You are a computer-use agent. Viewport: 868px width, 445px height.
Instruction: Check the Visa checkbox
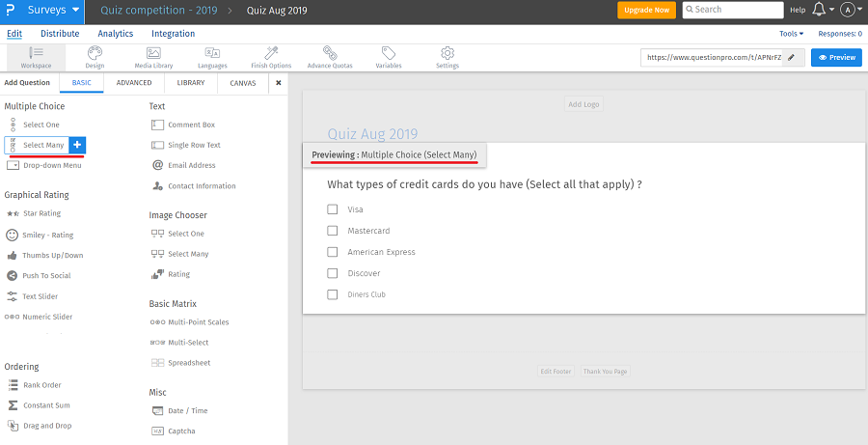[x=333, y=209]
